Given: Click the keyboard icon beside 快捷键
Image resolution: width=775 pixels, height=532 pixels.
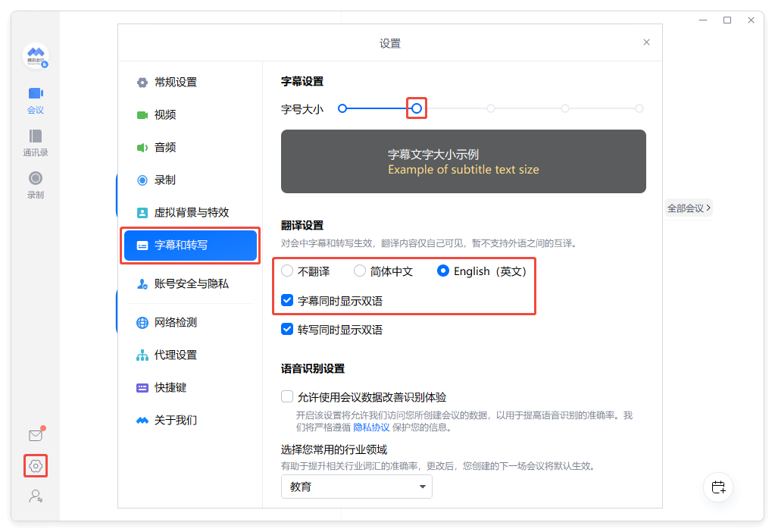Looking at the screenshot, I should click(142, 388).
